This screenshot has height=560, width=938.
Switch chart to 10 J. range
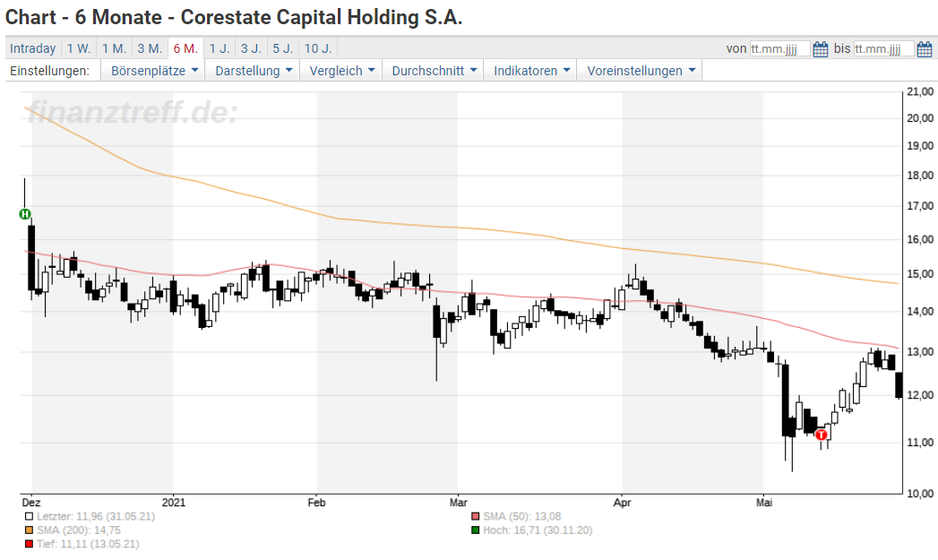pos(318,48)
